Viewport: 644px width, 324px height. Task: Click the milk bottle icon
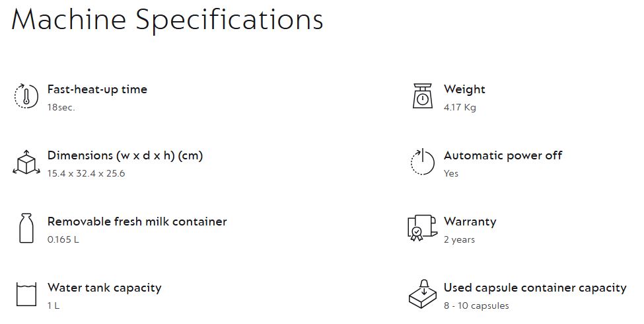pyautogui.click(x=26, y=229)
